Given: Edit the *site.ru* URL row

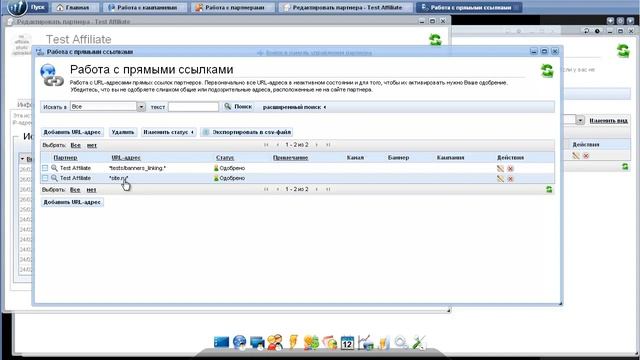Looking at the screenshot, I should coord(500,178).
